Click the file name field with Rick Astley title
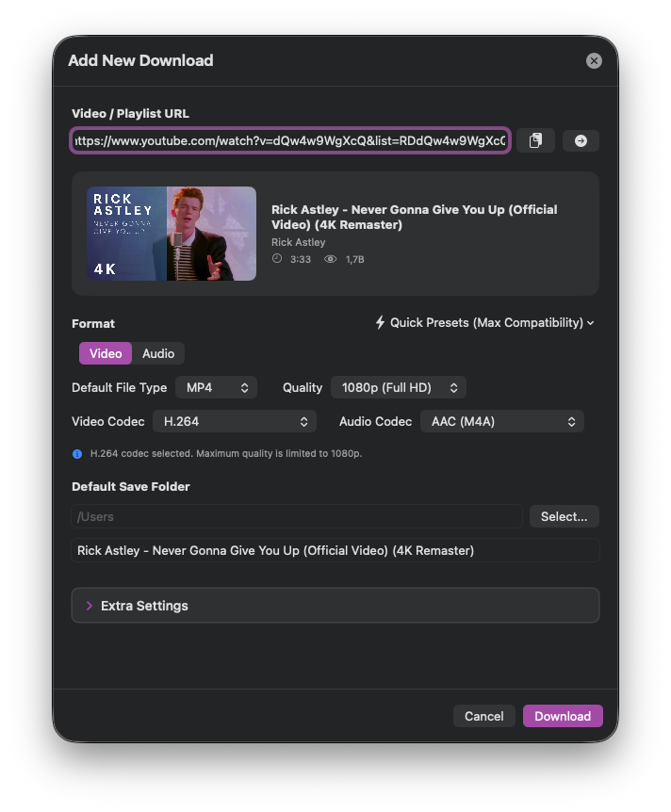This screenshot has width=671, height=812. pos(335,550)
